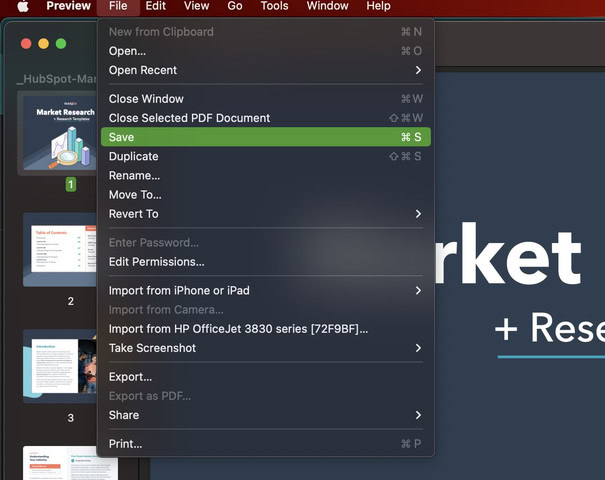Choose Open... from the File menu
Viewport: 605px width, 480px height.
pyautogui.click(x=265, y=51)
